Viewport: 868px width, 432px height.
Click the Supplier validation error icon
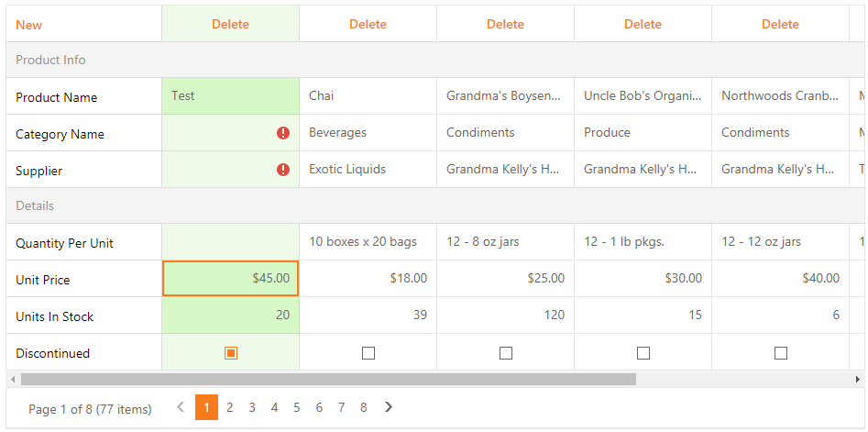(x=283, y=170)
